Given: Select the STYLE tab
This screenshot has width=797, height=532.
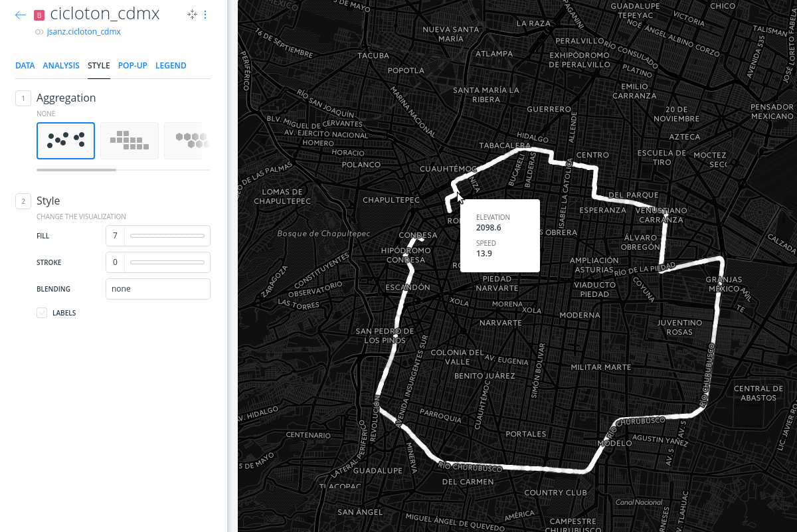Looking at the screenshot, I should pyautogui.click(x=99, y=66).
